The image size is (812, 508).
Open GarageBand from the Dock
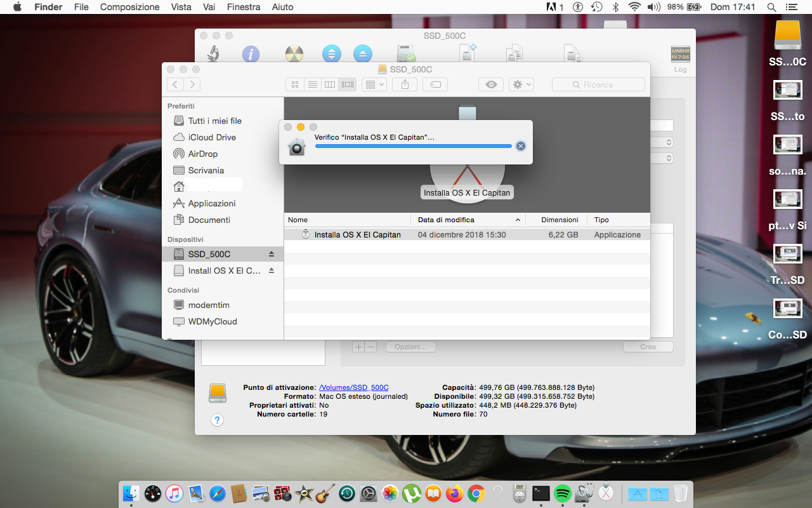coord(325,493)
